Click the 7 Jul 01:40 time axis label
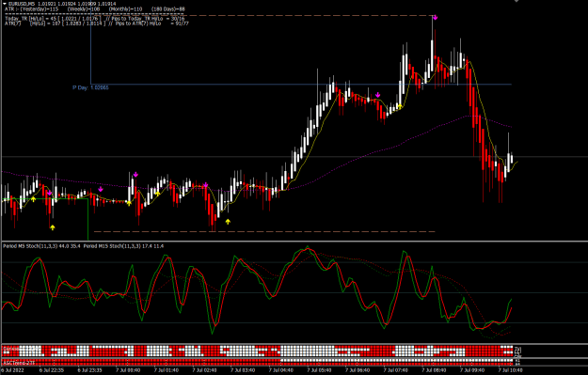The image size is (588, 375). [167, 370]
